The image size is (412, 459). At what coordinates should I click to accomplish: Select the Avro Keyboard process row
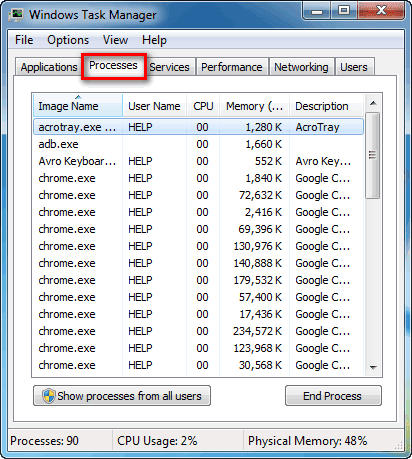click(198, 161)
